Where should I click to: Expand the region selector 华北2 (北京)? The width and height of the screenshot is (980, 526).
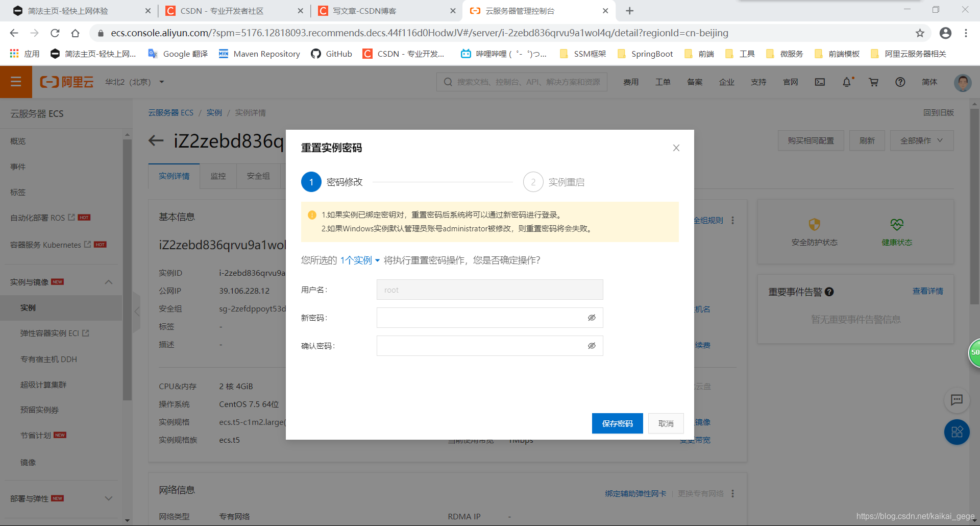pos(135,82)
